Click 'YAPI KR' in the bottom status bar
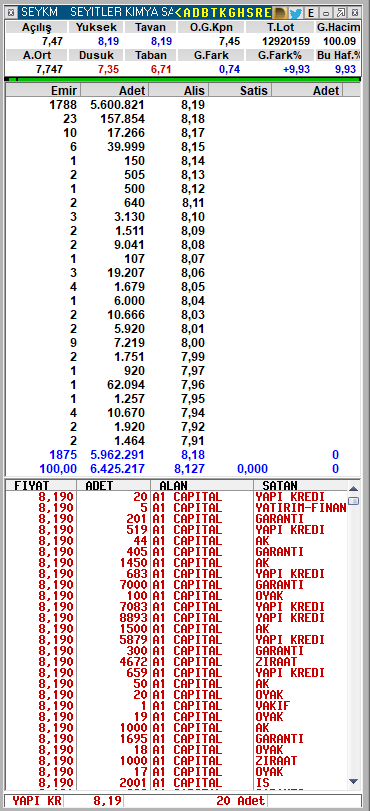Image resolution: width=370 pixels, height=811 pixels. (37, 801)
